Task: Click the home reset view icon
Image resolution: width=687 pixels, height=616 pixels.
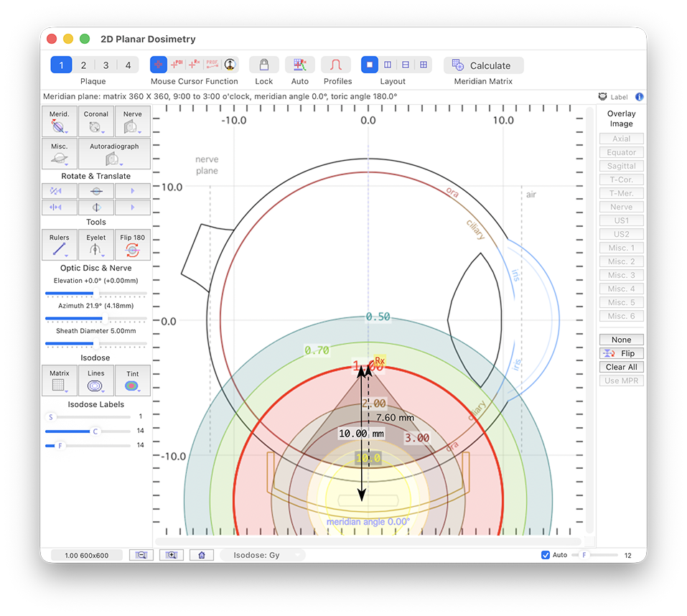Action: click(x=202, y=555)
